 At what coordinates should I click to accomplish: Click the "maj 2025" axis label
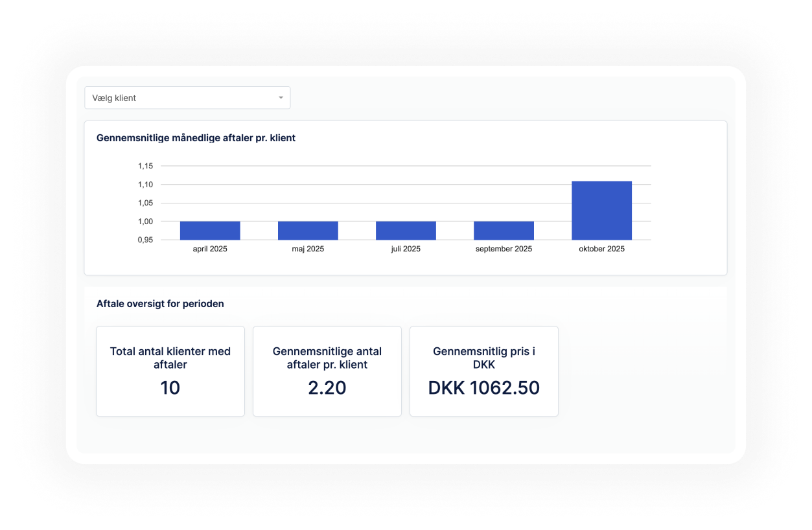[x=308, y=249]
